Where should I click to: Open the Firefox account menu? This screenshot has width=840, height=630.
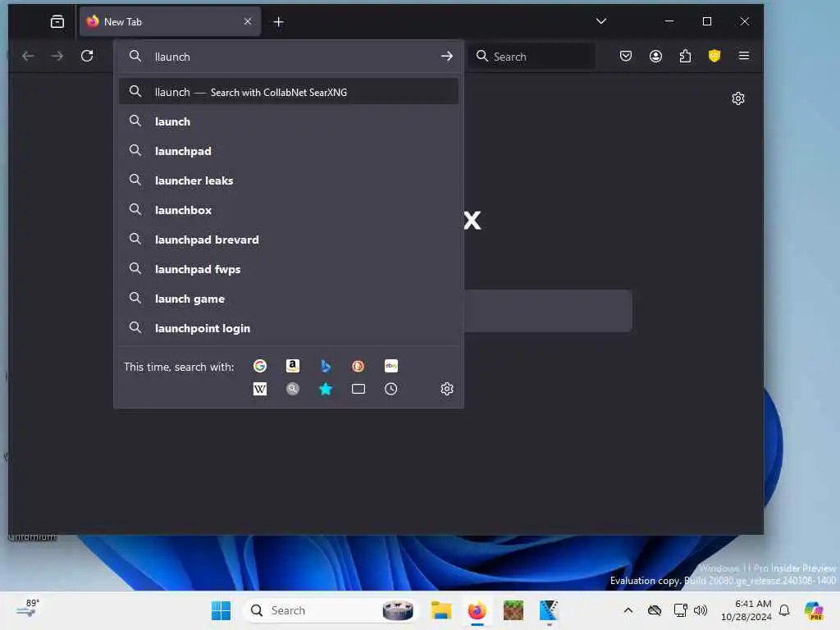coord(655,56)
